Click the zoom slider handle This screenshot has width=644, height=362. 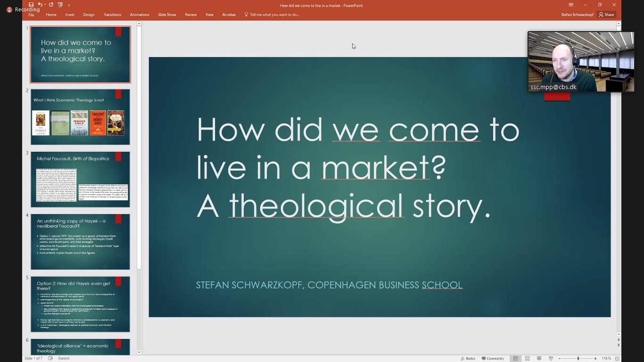pos(578,359)
